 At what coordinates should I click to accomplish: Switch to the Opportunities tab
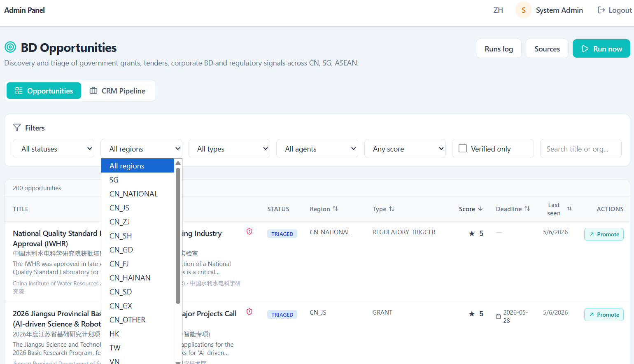click(44, 91)
